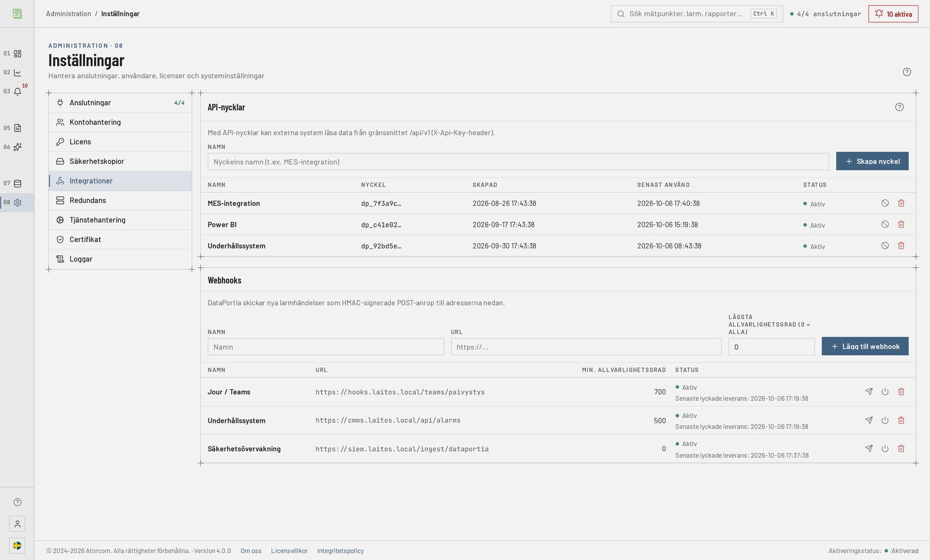Click Administration breadcrumb link

click(68, 14)
